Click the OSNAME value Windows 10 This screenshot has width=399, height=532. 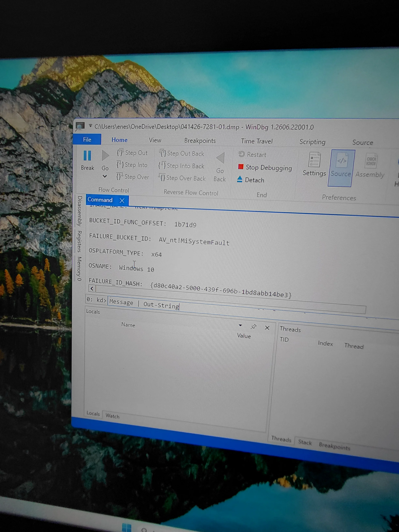pyautogui.click(x=136, y=268)
